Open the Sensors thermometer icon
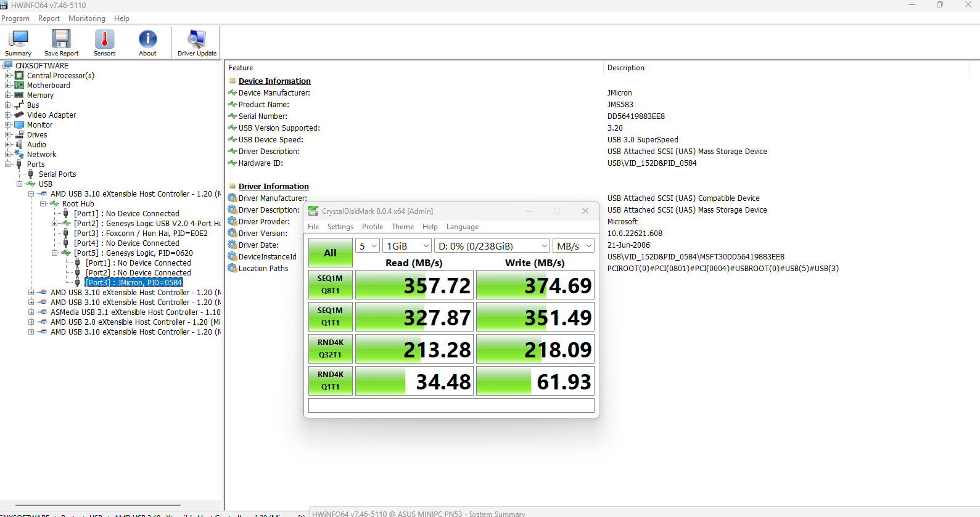The width and height of the screenshot is (980, 517). (104, 43)
